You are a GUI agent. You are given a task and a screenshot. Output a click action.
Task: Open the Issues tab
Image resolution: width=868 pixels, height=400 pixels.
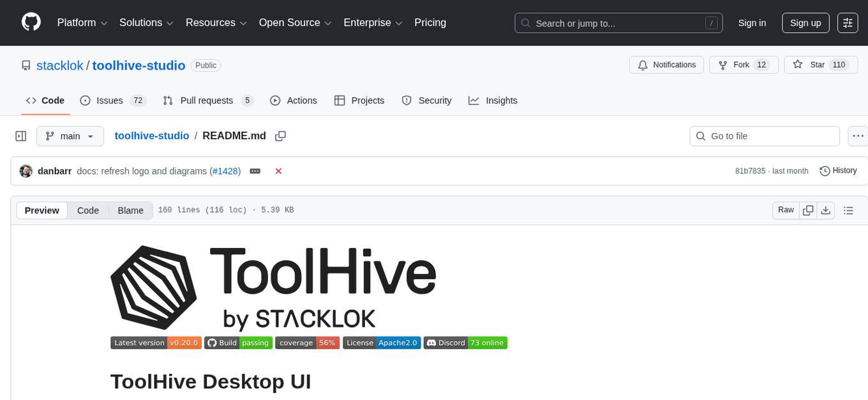tap(109, 100)
